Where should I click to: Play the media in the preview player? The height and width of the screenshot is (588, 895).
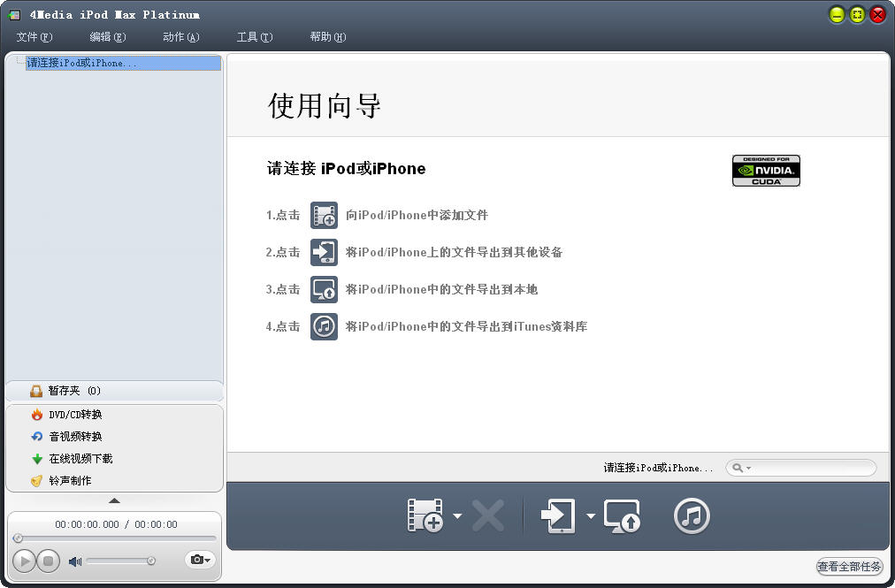[24, 561]
